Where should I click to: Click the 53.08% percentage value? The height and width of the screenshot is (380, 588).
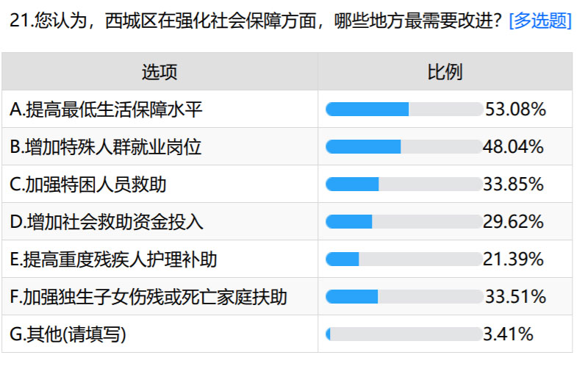tap(516, 110)
